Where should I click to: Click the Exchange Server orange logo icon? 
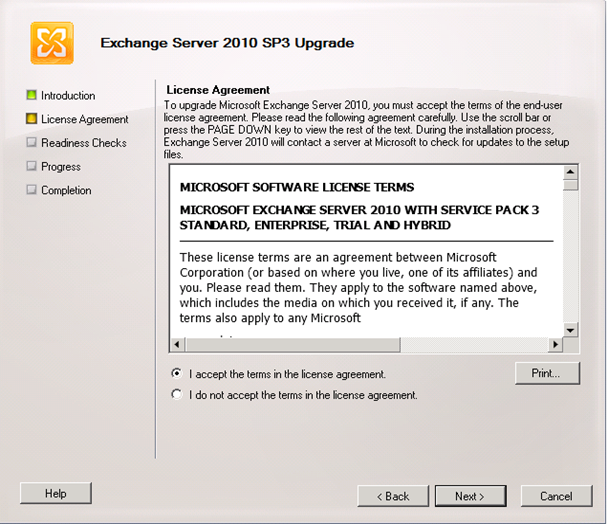click(52, 43)
